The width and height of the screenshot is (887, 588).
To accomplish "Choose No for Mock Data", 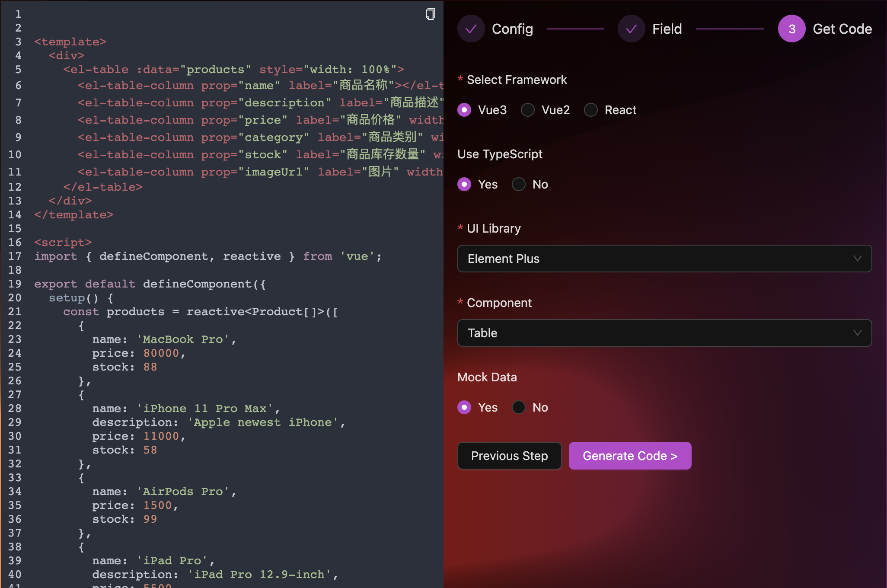I will coord(519,407).
